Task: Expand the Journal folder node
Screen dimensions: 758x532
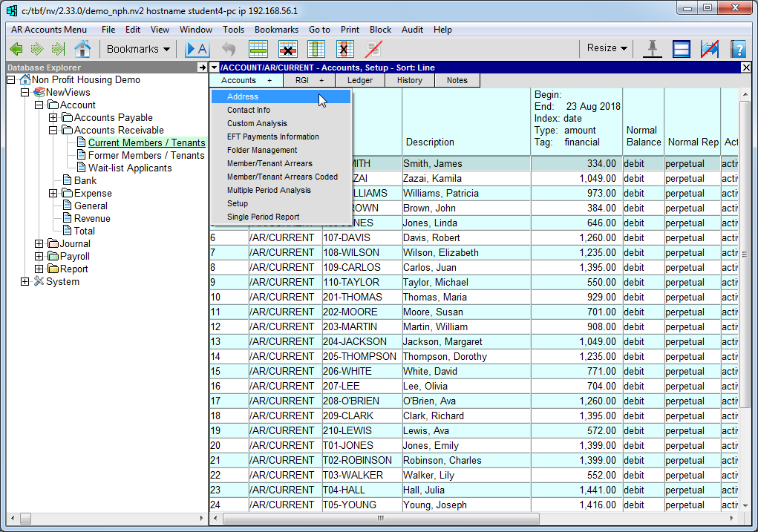Action: click(x=39, y=243)
